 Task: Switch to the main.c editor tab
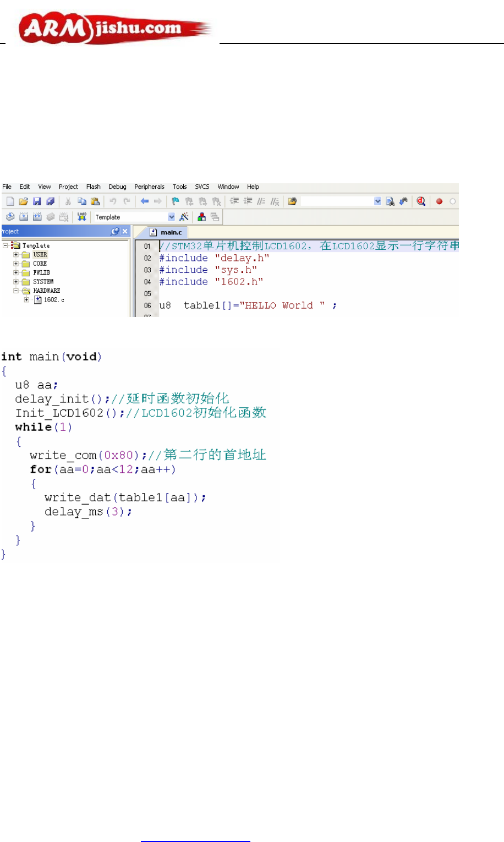(166, 232)
